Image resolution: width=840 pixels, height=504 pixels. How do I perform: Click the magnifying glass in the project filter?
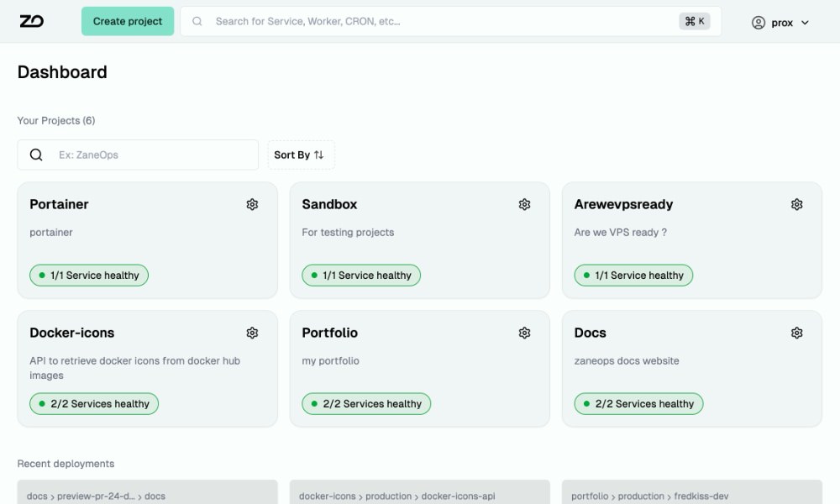click(x=35, y=155)
